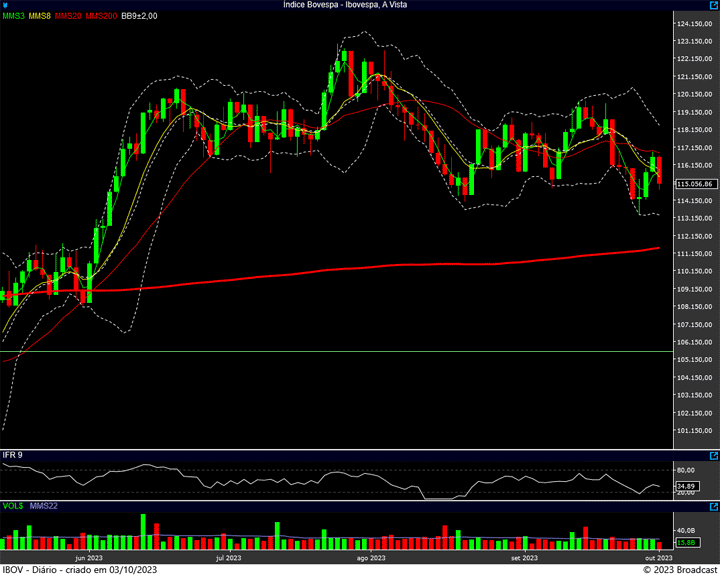Click the IFR value tag 34.89
The width and height of the screenshot is (720, 575).
click(686, 485)
